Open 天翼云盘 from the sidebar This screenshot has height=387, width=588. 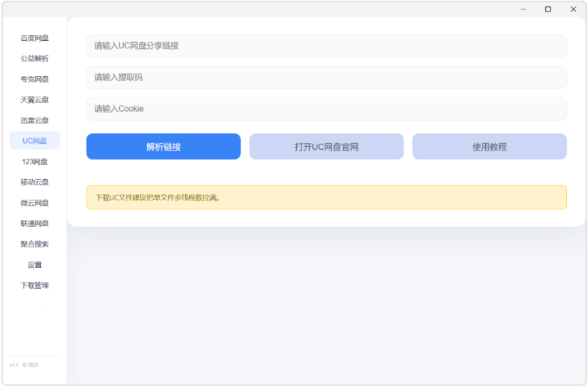coord(35,99)
